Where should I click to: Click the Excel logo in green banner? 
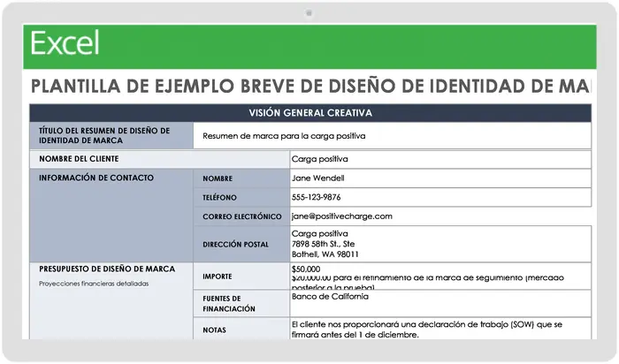[x=65, y=43]
